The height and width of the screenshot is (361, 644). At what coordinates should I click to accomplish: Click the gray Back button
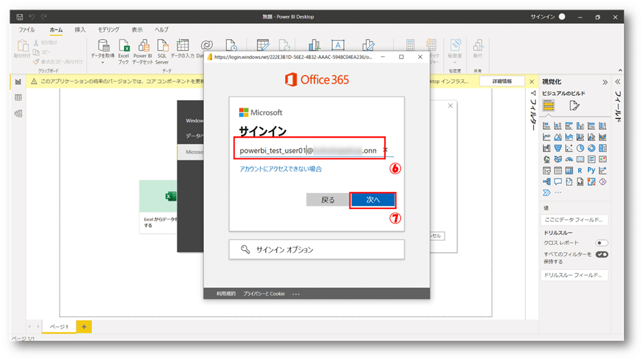[327, 200]
